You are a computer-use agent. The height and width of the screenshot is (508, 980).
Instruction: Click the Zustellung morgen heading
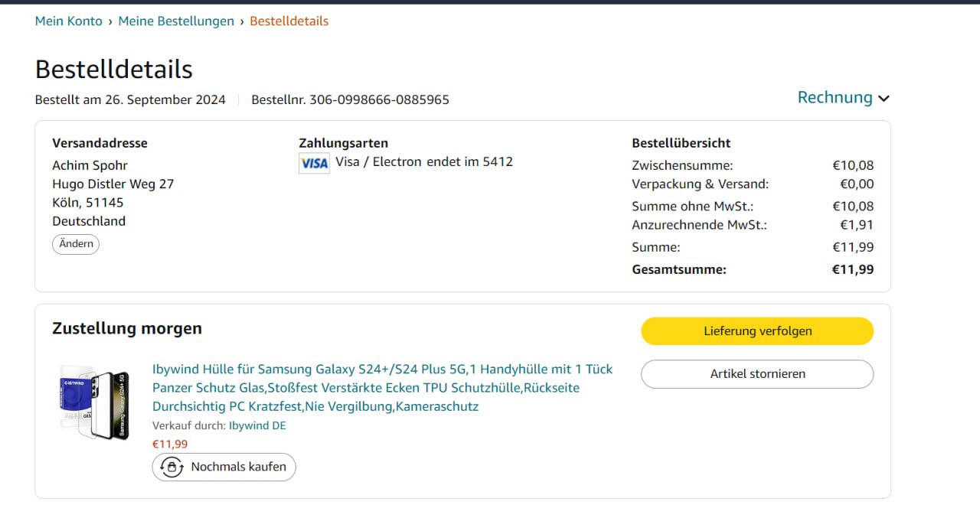tap(127, 328)
